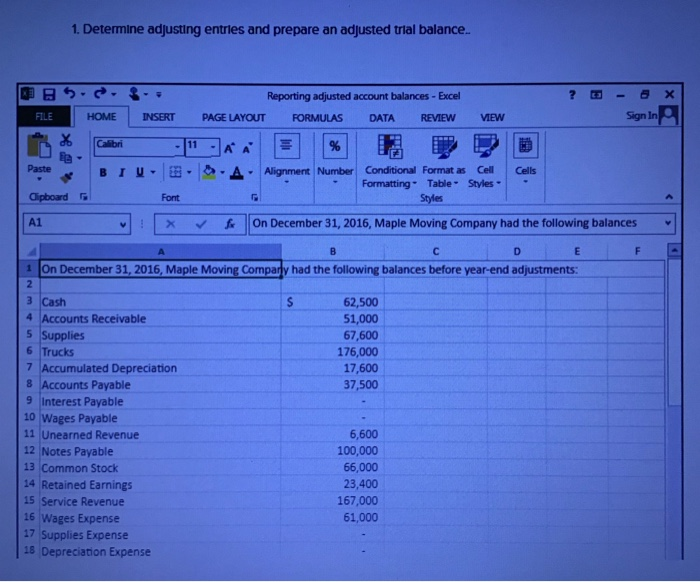700x582 pixels.
Task: Click the user account avatar icon
Action: [x=669, y=115]
